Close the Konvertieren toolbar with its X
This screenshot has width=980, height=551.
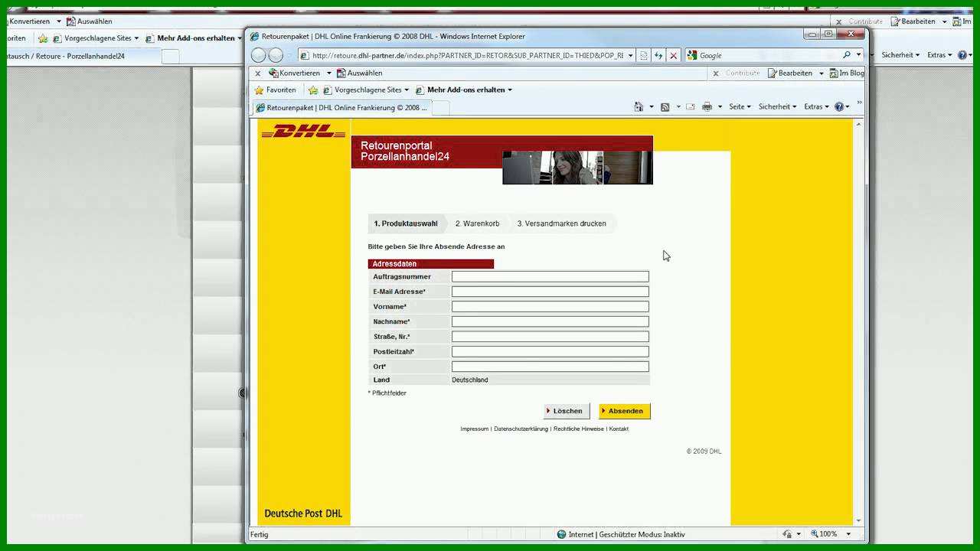click(x=257, y=73)
